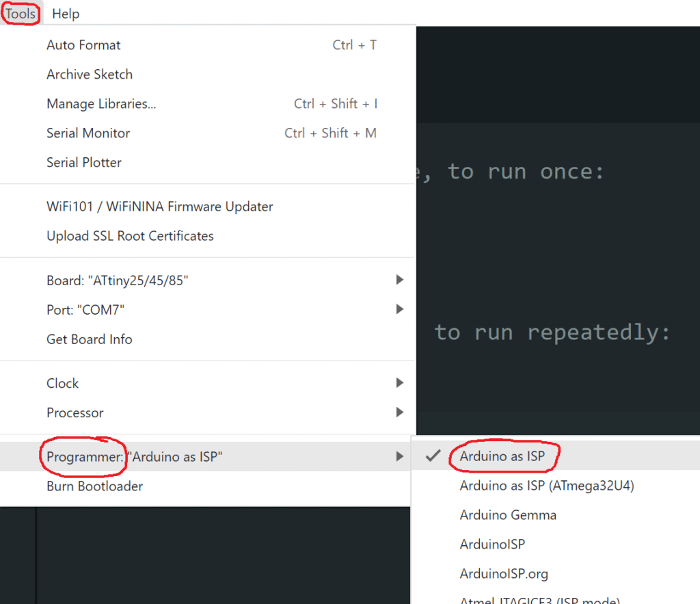This screenshot has height=604, width=700.
Task: Expand the Board ATtiny25/45/85 submenu arrow
Action: tap(400, 280)
